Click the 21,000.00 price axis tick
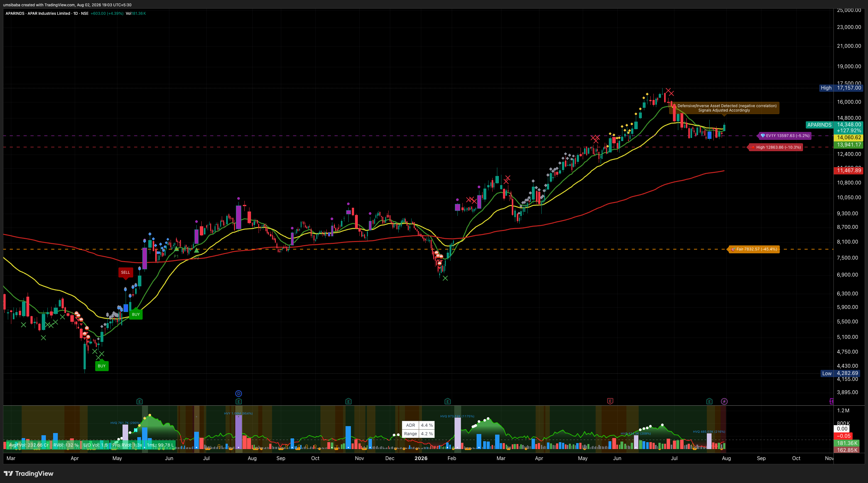The height and width of the screenshot is (483, 868). (x=849, y=46)
